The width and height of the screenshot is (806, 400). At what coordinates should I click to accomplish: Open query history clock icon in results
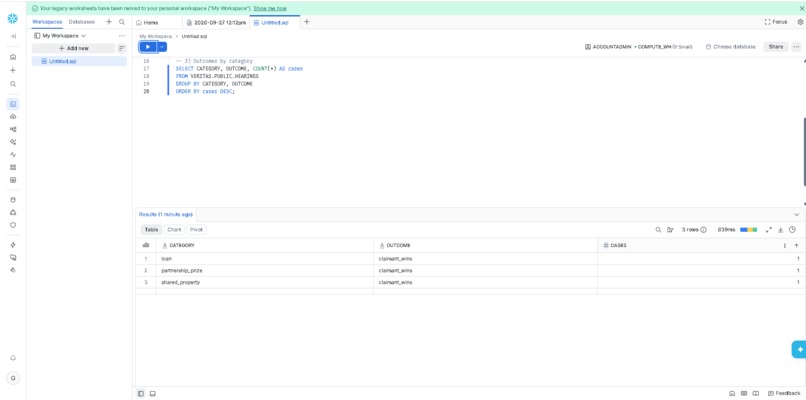coord(792,230)
